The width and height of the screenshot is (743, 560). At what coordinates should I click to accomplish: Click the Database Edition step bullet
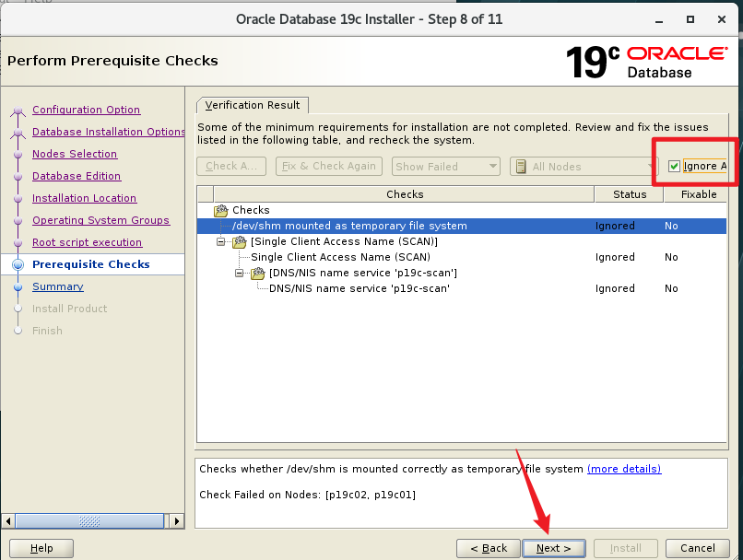tap(18, 177)
